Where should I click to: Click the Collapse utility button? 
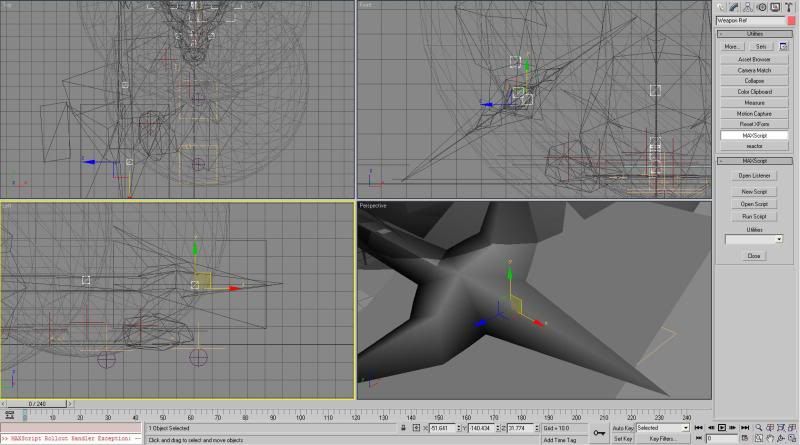tap(754, 81)
